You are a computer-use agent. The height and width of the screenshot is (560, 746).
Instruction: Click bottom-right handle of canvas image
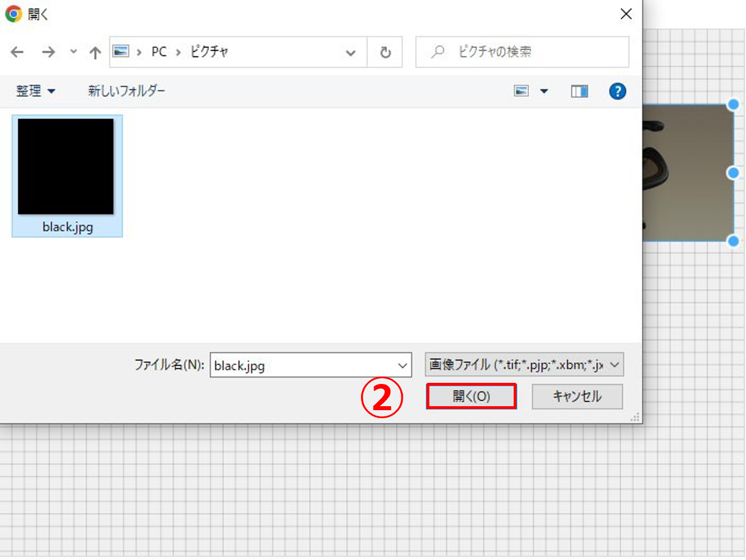[x=733, y=241]
